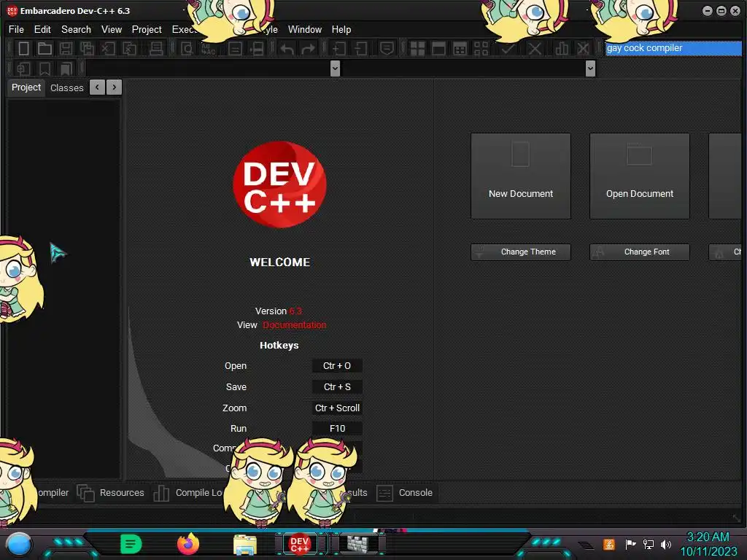Click the Close file toolbar icon
This screenshot has height=560, width=747.
(108, 49)
